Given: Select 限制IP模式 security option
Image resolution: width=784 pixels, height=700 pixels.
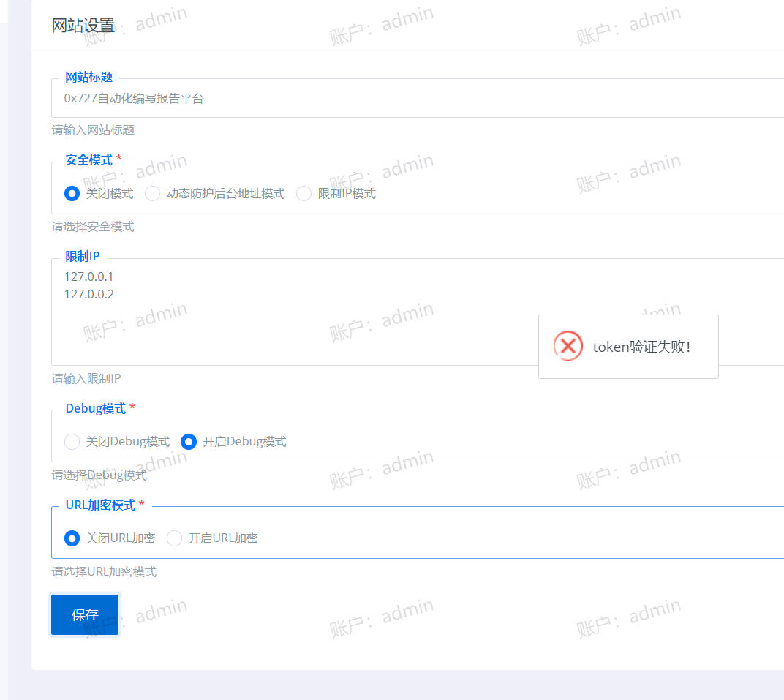Looking at the screenshot, I should click(304, 193).
